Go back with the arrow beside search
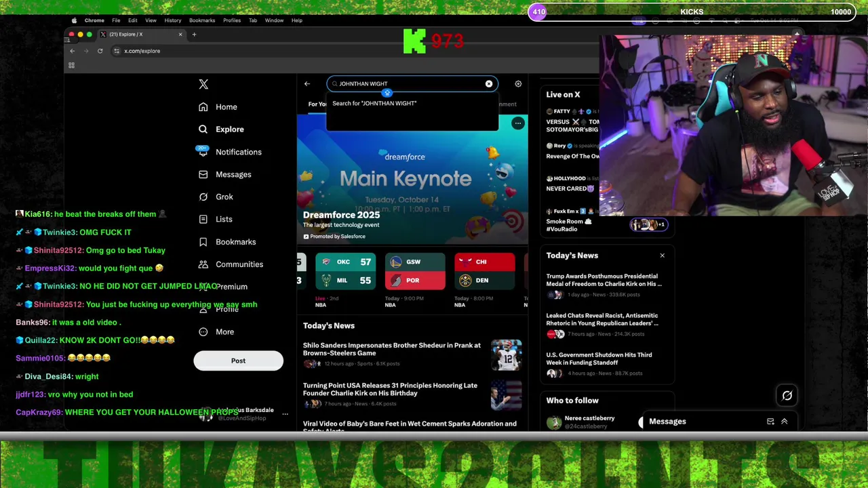This screenshot has width=868, height=488. click(x=307, y=84)
